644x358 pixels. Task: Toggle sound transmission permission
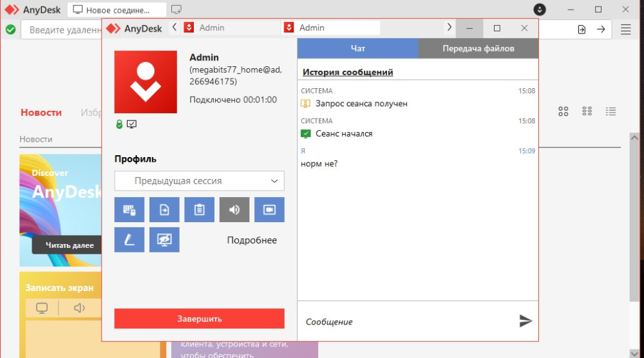(234, 210)
